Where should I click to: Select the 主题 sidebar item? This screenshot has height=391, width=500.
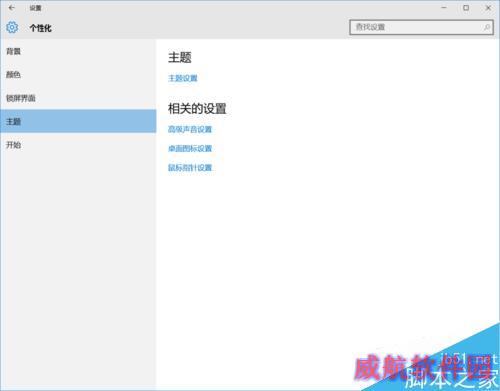[78, 121]
